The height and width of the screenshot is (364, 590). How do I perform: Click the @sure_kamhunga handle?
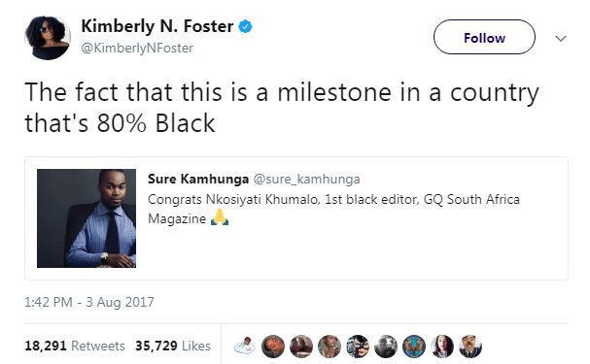[x=307, y=180]
